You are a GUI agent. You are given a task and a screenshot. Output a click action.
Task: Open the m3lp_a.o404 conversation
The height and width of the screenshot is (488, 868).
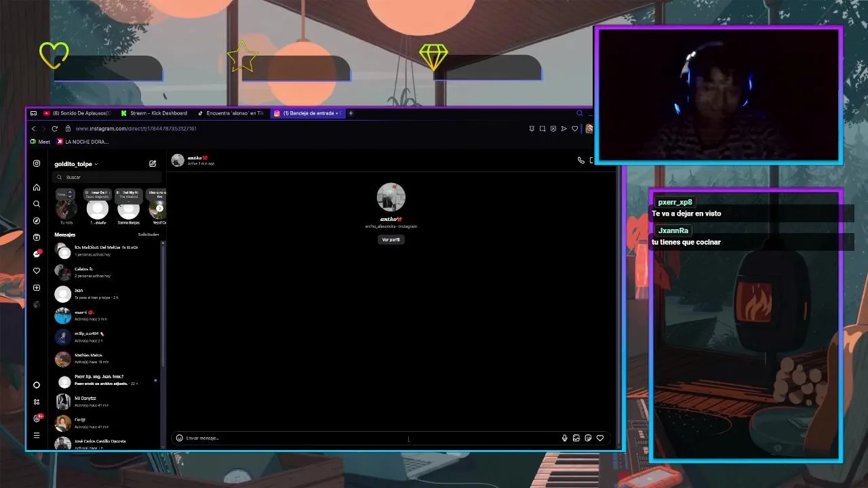click(x=107, y=337)
